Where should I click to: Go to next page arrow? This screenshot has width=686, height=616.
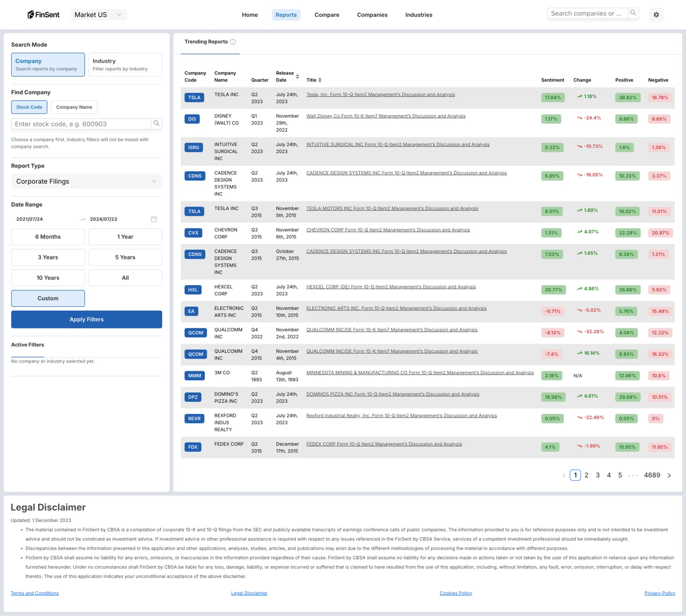669,475
